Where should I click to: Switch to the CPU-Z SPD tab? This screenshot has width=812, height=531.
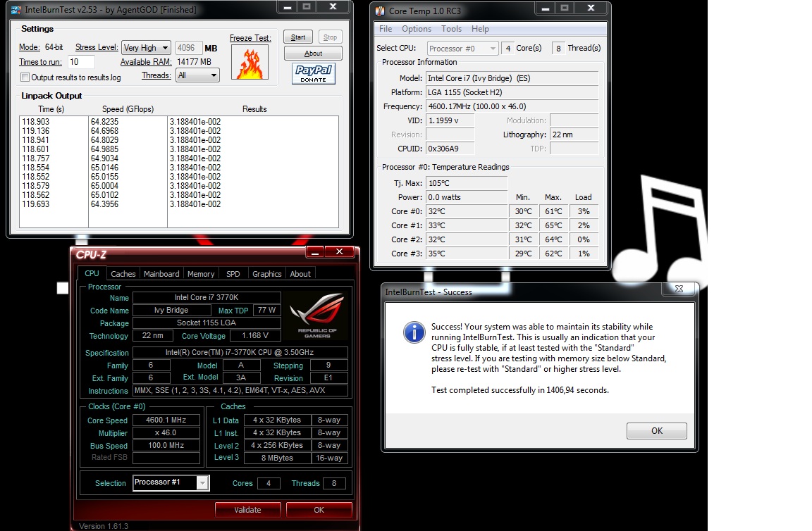[x=233, y=274]
